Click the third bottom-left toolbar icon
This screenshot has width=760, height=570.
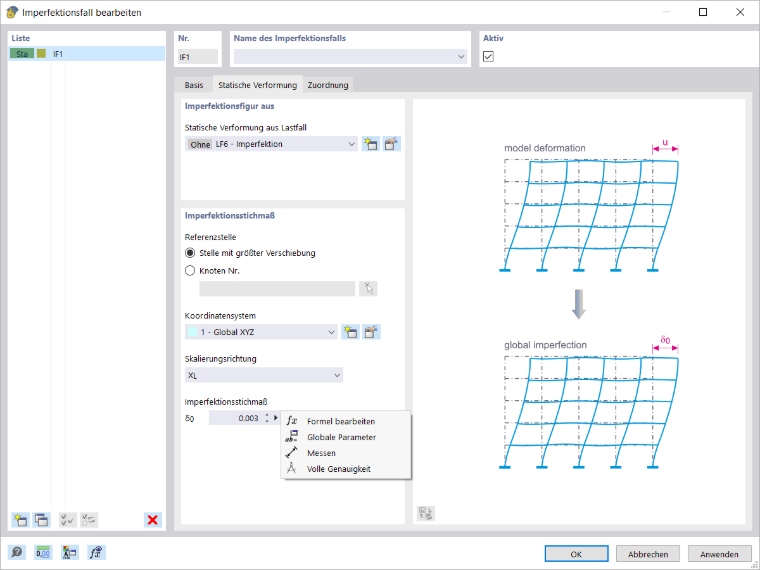69,552
